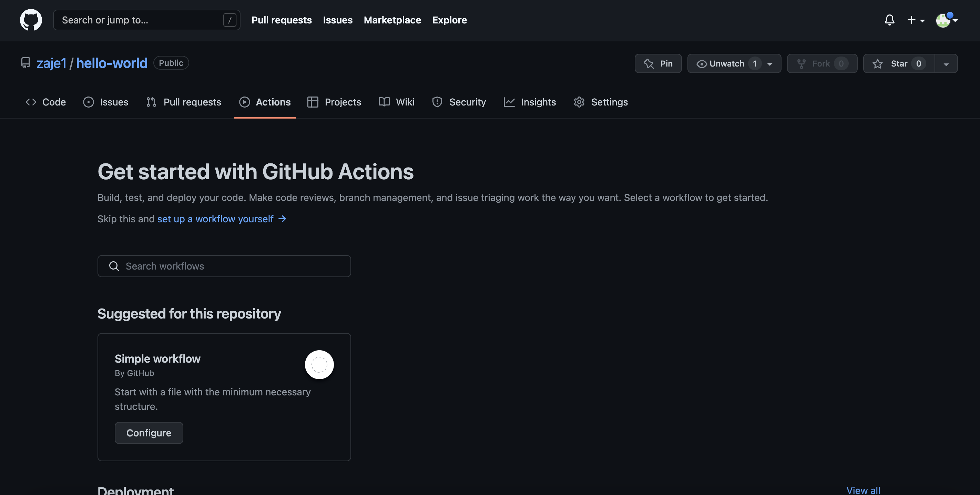The image size is (980, 495).
Task: Focus the Search workflows field
Action: click(224, 266)
